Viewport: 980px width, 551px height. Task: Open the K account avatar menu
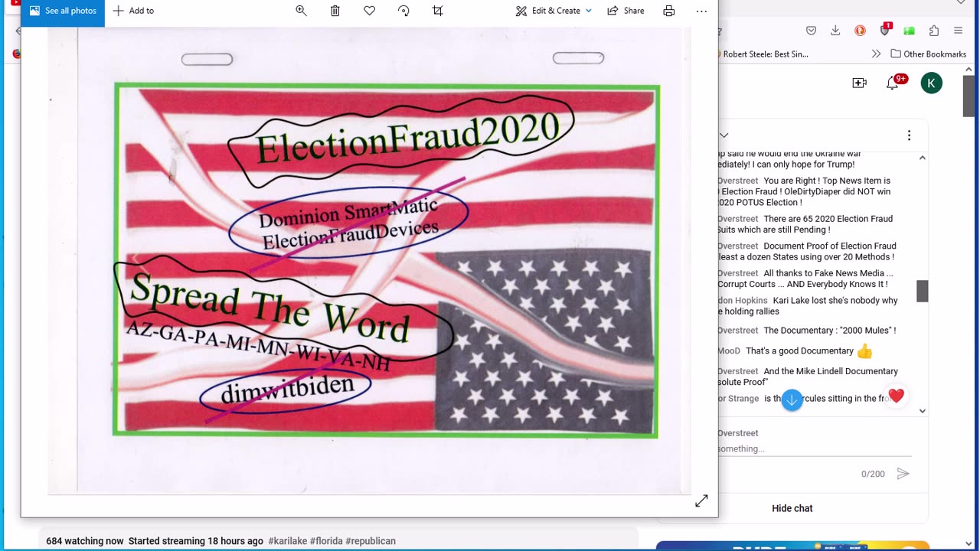932,83
